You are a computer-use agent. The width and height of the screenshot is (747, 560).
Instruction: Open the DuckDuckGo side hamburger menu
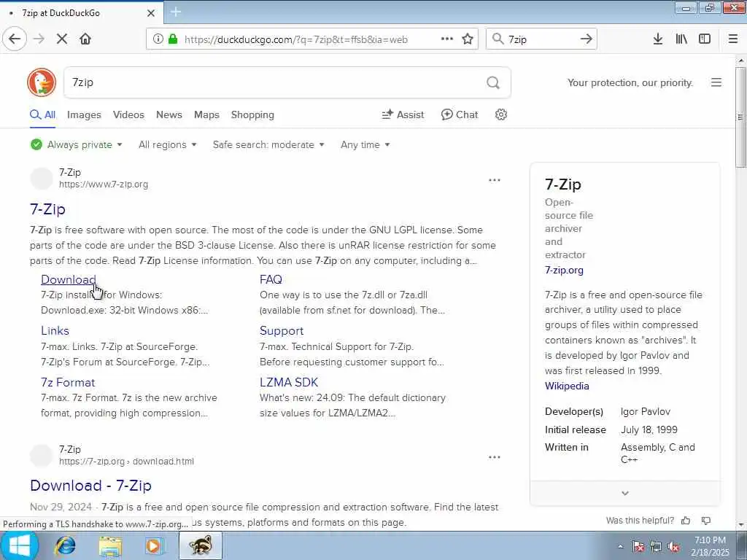pyautogui.click(x=716, y=82)
